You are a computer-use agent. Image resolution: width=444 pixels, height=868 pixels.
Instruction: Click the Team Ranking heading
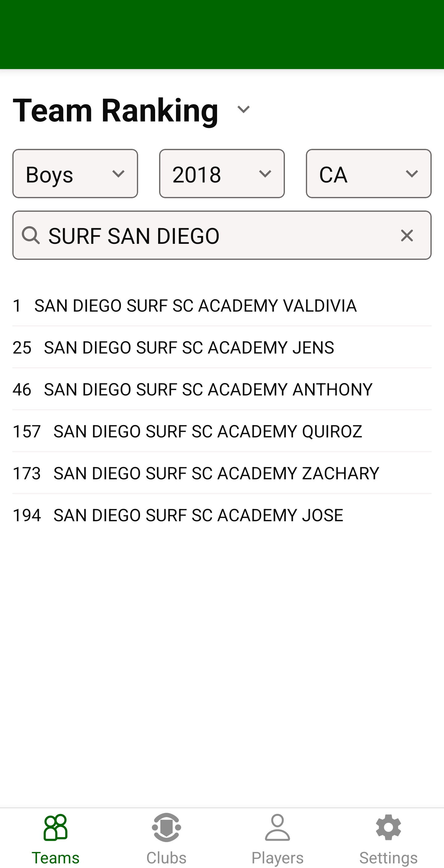(116, 110)
